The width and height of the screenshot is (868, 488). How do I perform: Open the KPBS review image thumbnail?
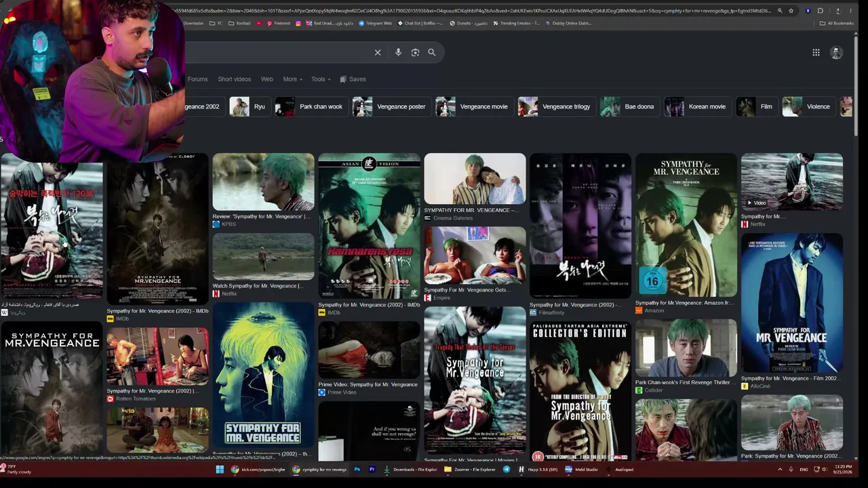(x=263, y=182)
